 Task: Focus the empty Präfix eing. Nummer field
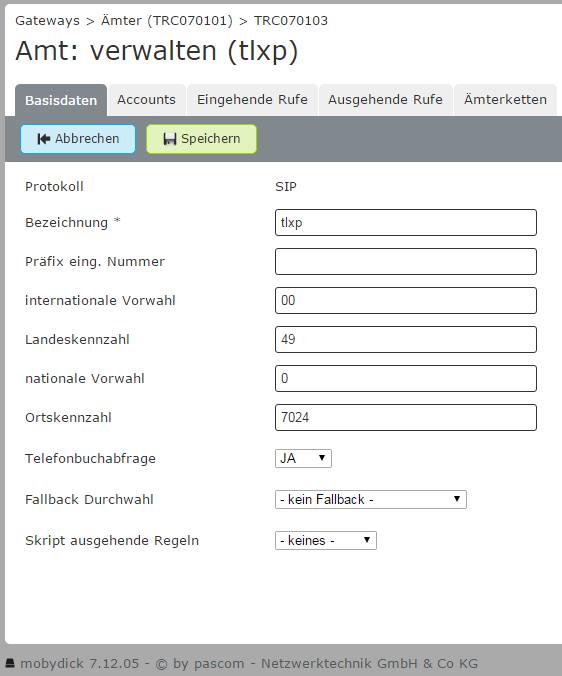click(406, 261)
